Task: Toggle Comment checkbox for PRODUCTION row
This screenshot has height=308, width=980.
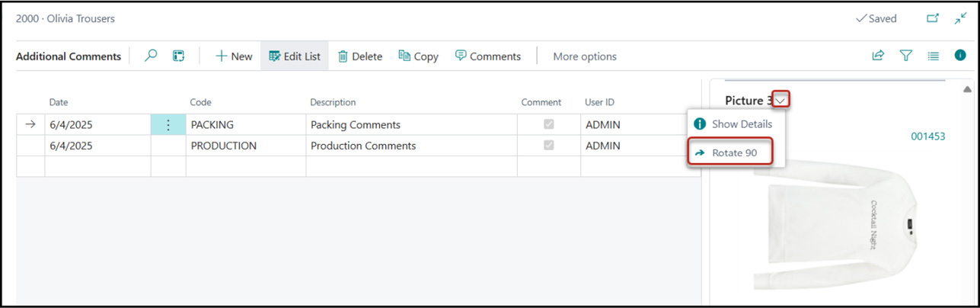Action: coord(548,146)
